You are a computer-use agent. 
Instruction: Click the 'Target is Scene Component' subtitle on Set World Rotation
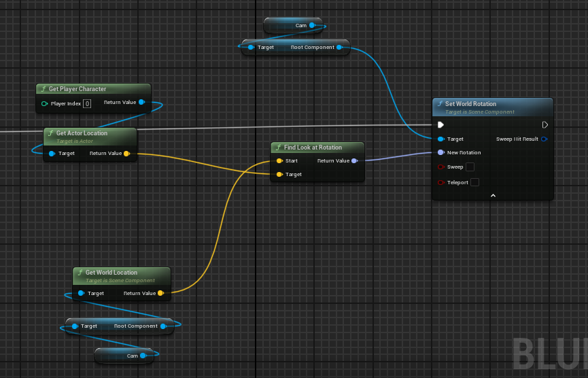tap(480, 111)
